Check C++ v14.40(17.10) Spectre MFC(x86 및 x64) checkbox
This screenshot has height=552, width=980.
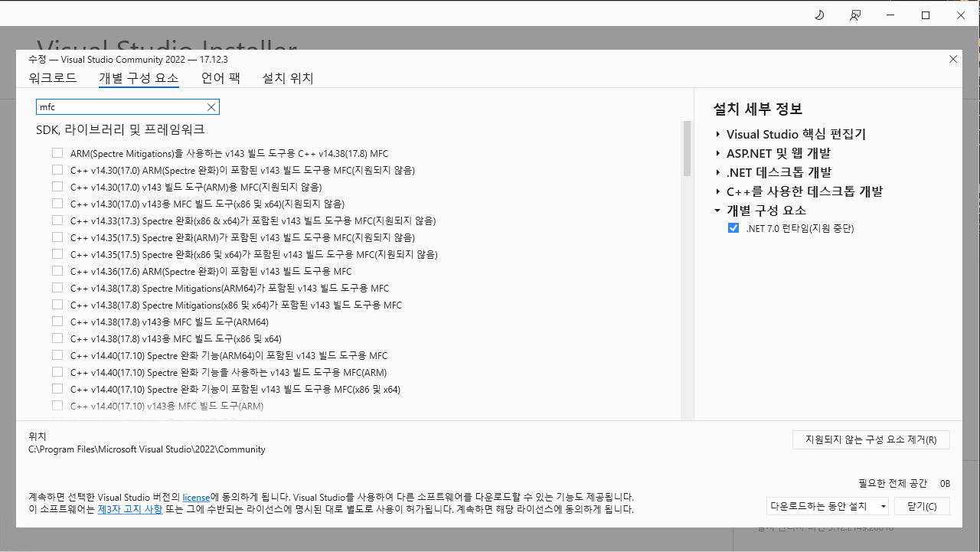coord(57,389)
